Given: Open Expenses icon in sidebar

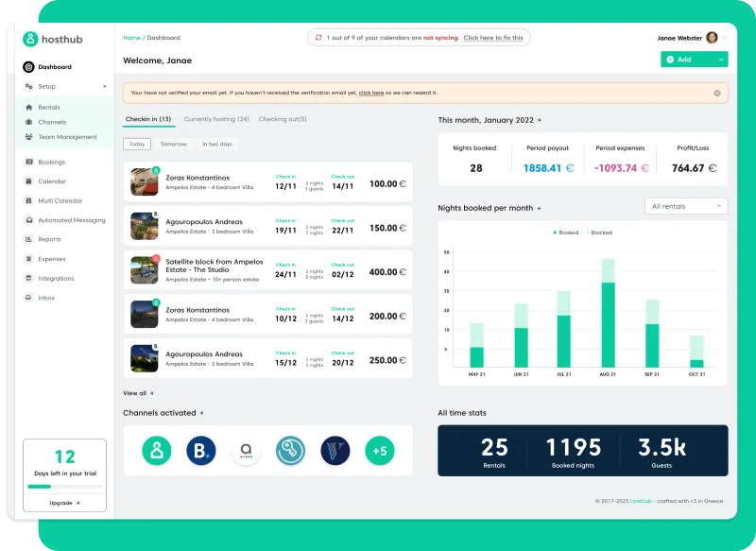Looking at the screenshot, I should (x=29, y=259).
